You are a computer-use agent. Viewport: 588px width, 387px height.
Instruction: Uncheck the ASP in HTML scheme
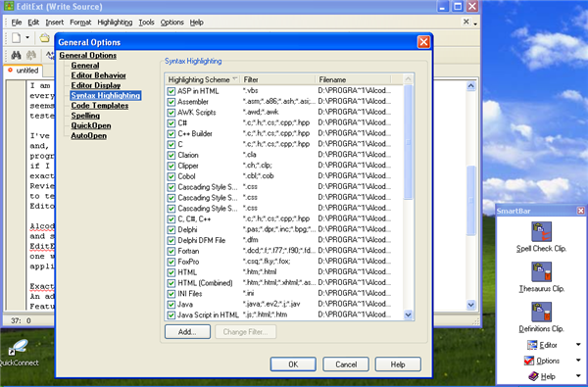[x=171, y=91]
